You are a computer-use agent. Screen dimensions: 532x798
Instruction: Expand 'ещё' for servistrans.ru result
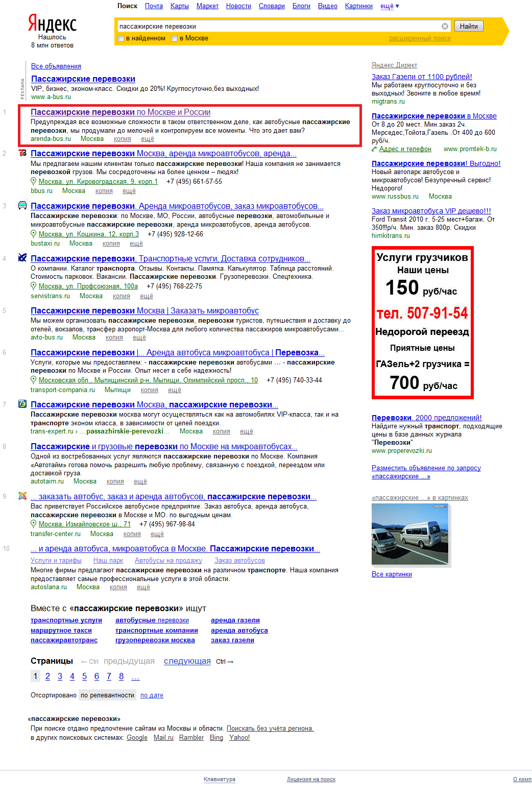(147, 296)
